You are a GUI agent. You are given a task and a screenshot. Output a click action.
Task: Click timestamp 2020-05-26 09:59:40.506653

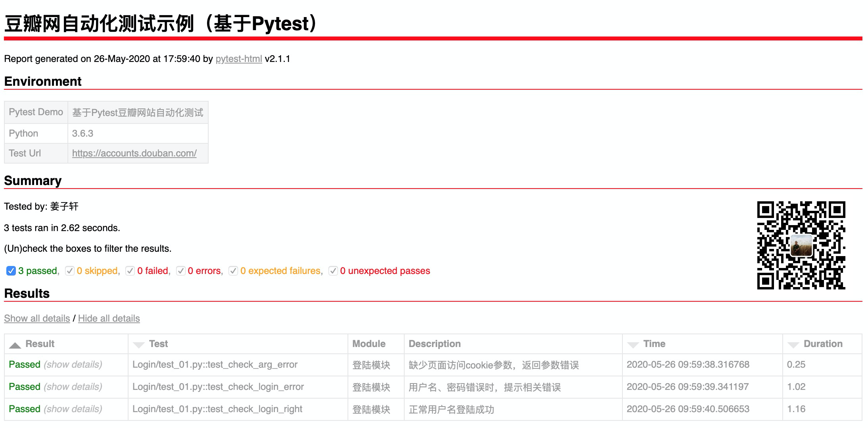pyautogui.click(x=688, y=409)
